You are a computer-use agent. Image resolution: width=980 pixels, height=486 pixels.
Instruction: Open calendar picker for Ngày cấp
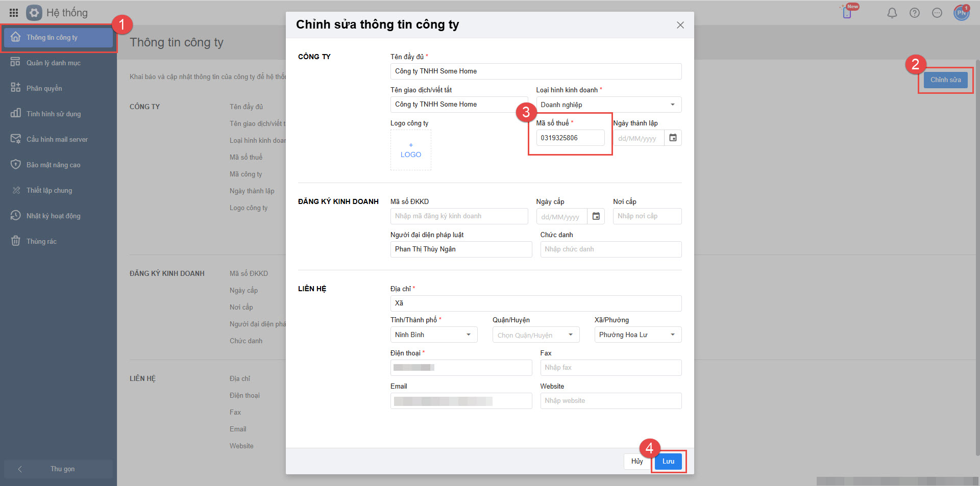click(596, 216)
